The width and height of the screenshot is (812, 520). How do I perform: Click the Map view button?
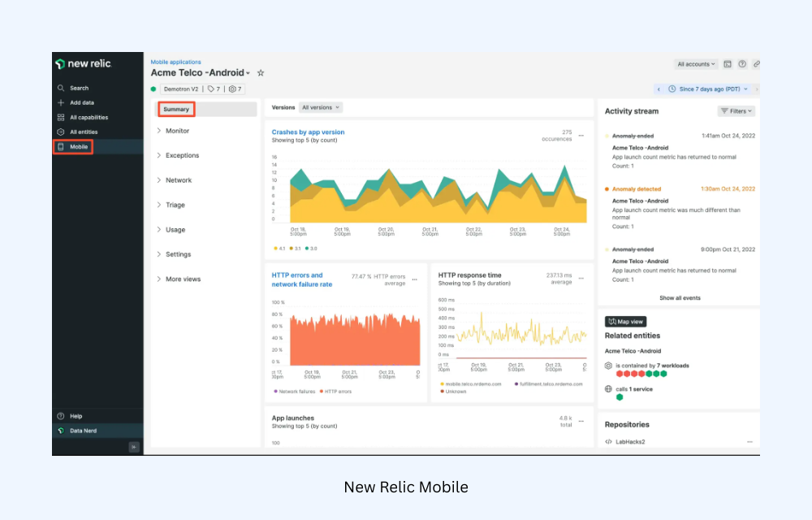[x=625, y=322]
